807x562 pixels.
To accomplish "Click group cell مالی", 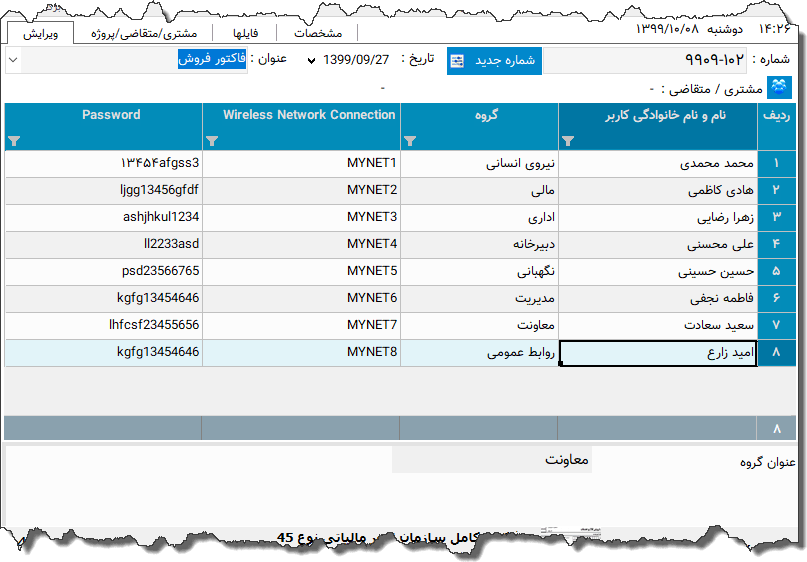I will pyautogui.click(x=480, y=191).
